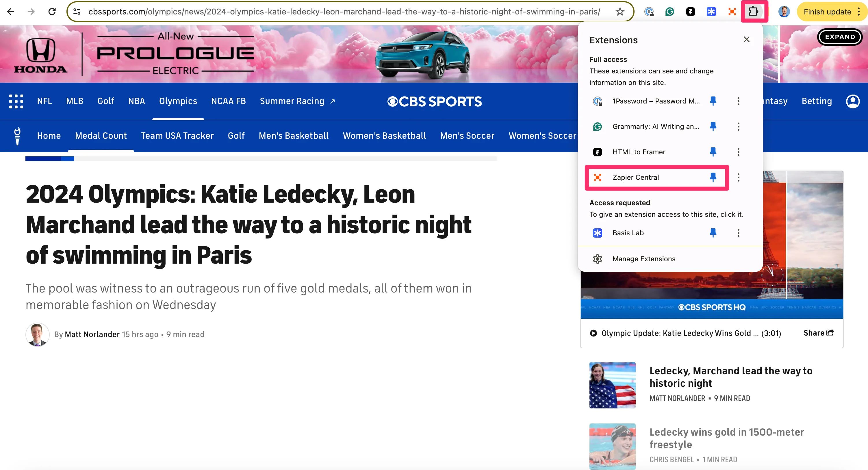Open Chrome menu next to Finish update
Viewport: 868px width, 470px height.
859,12
